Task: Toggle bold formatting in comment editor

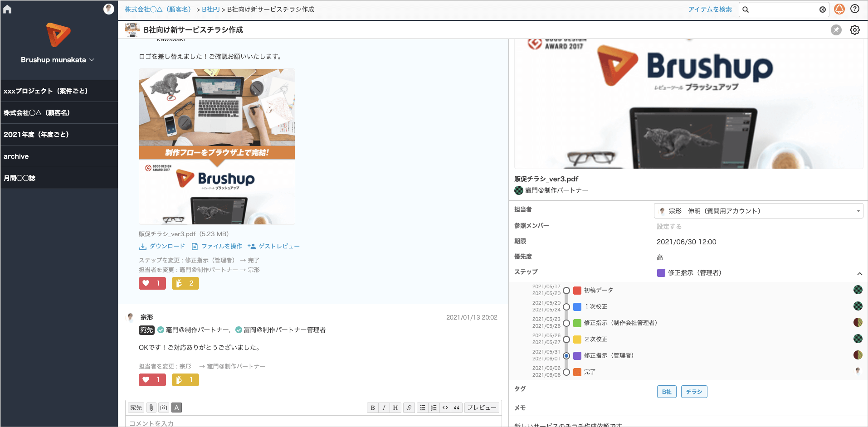Action: pos(372,408)
